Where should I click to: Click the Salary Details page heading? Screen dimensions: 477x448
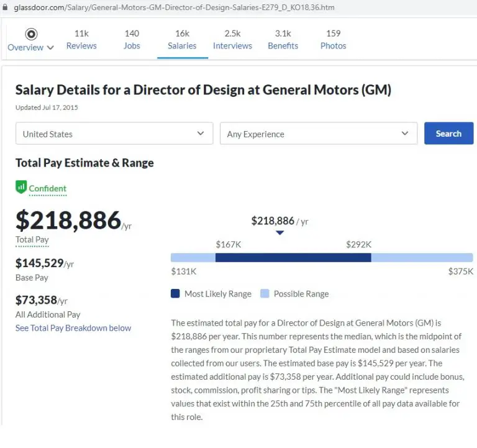click(203, 90)
